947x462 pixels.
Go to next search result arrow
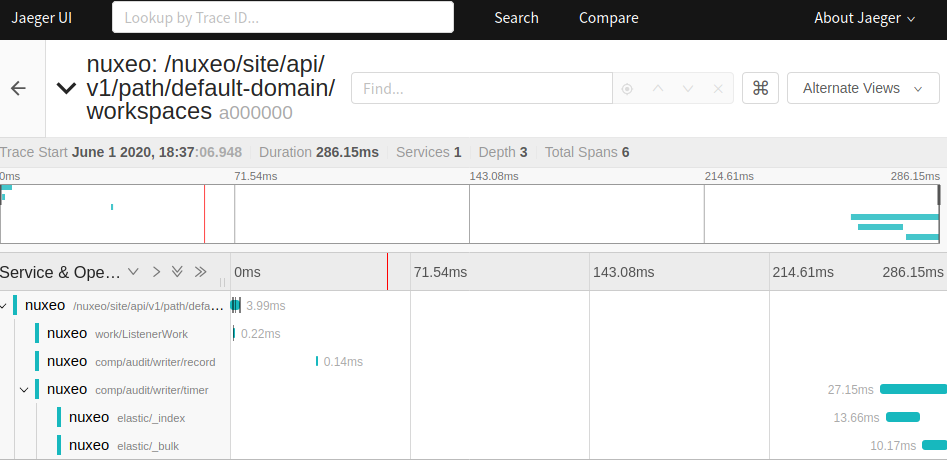click(x=687, y=89)
